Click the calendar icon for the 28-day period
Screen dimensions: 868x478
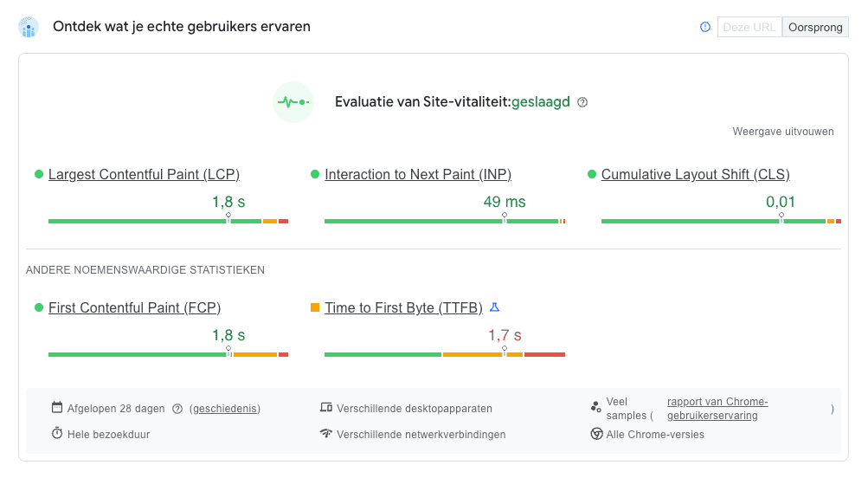tap(57, 408)
